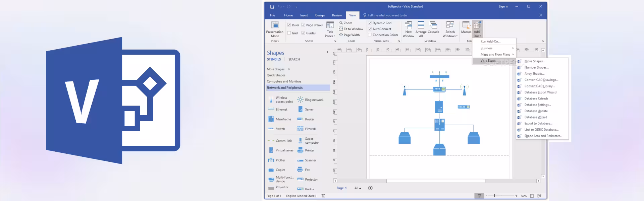Click the horizontal scrollbar
Viewport: 644px width, 201px height.
[x=436, y=181]
